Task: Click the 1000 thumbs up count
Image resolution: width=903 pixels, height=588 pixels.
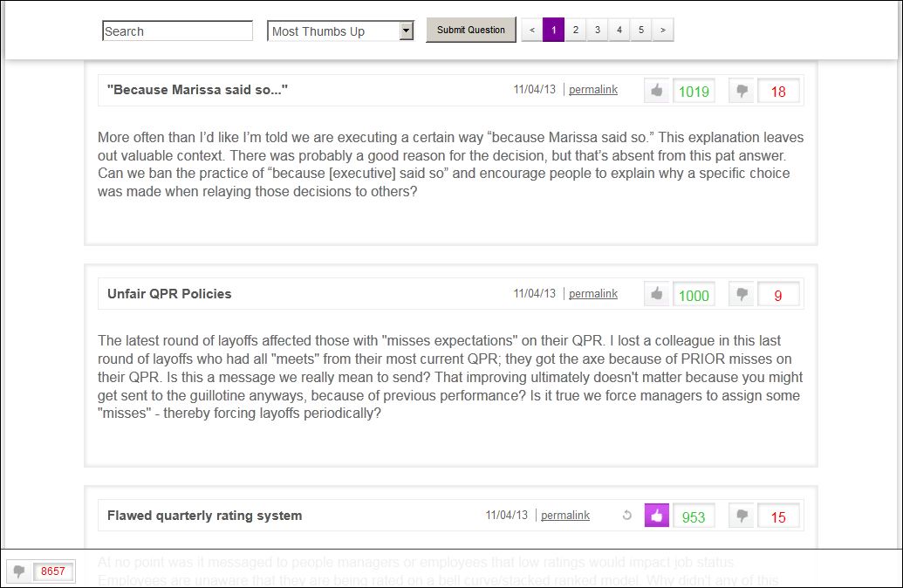Action: pyautogui.click(x=694, y=295)
